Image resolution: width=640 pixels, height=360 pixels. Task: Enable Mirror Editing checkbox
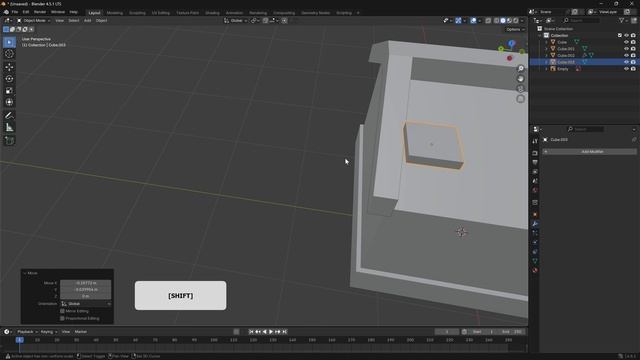[x=62, y=311]
